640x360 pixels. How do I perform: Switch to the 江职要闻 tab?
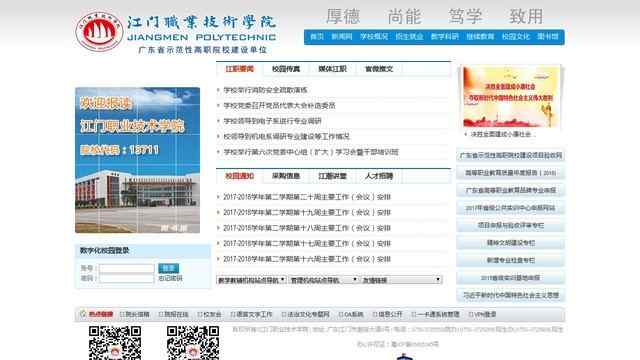(240, 69)
